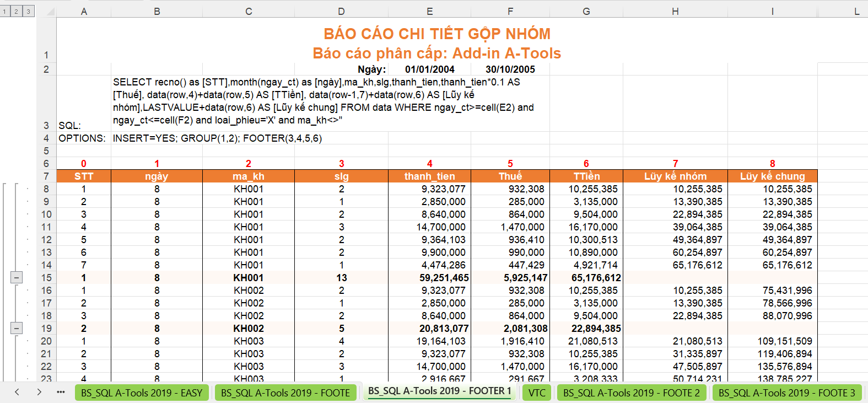
Task: Collapse the KH001 group at row 15
Action: (x=17, y=278)
